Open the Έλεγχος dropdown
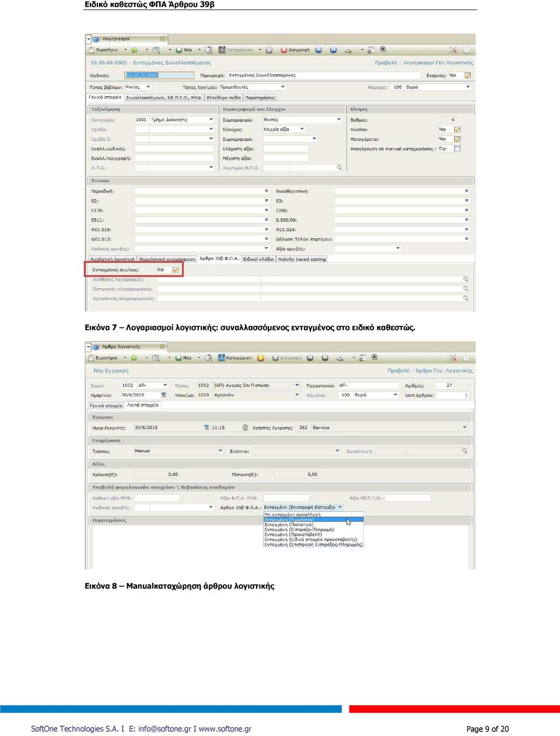This screenshot has height=736, width=560. click(302, 130)
